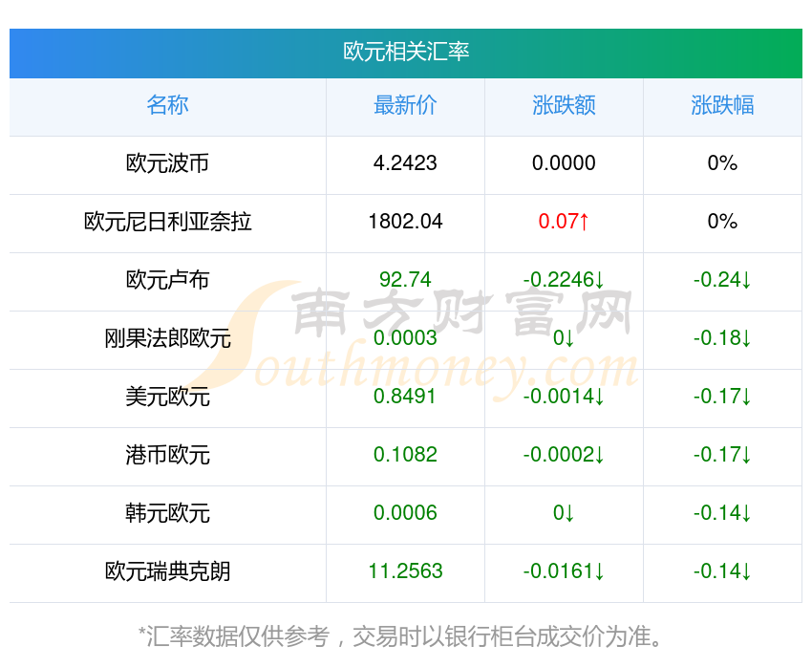Click the -0.0014↓ change value

[564, 397]
